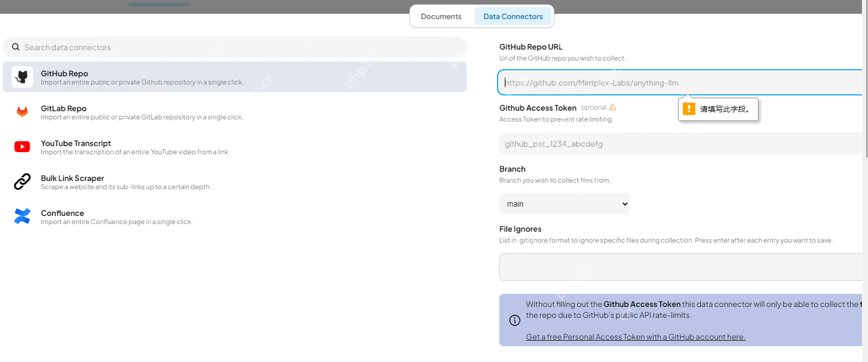Click 'Branch you wish to collect files from' text
Screen dimensions: 868x362
click(555, 180)
